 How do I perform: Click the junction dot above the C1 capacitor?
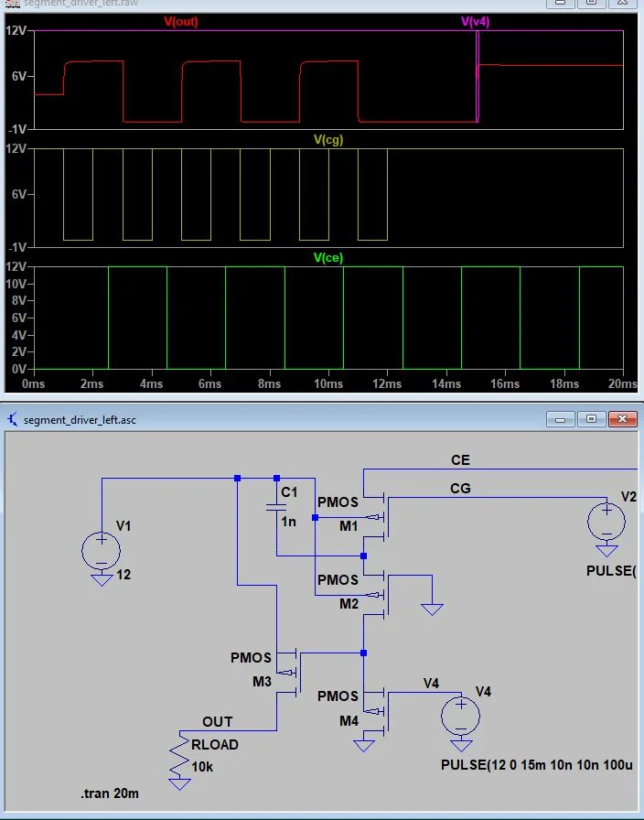pyautogui.click(x=276, y=478)
